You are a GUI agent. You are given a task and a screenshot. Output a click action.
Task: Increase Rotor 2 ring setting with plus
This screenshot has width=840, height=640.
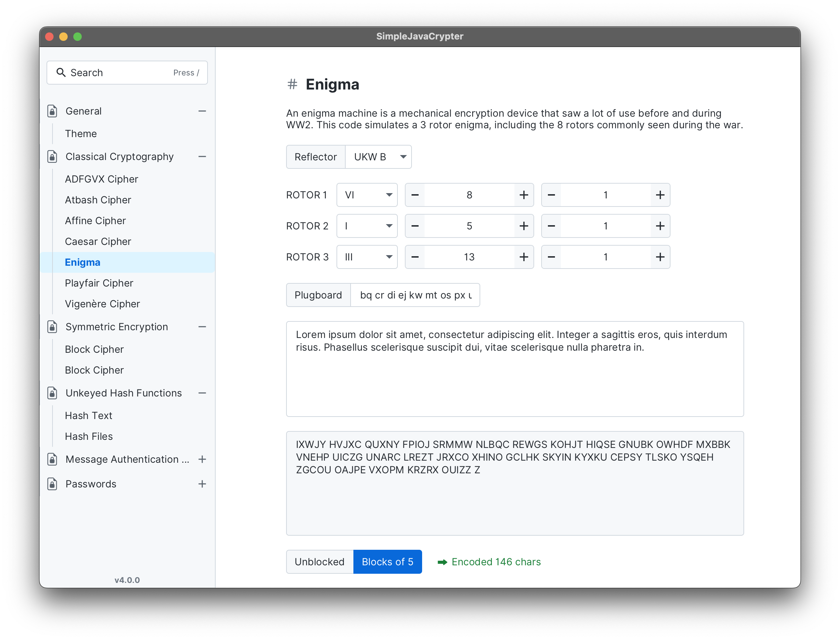coord(660,226)
